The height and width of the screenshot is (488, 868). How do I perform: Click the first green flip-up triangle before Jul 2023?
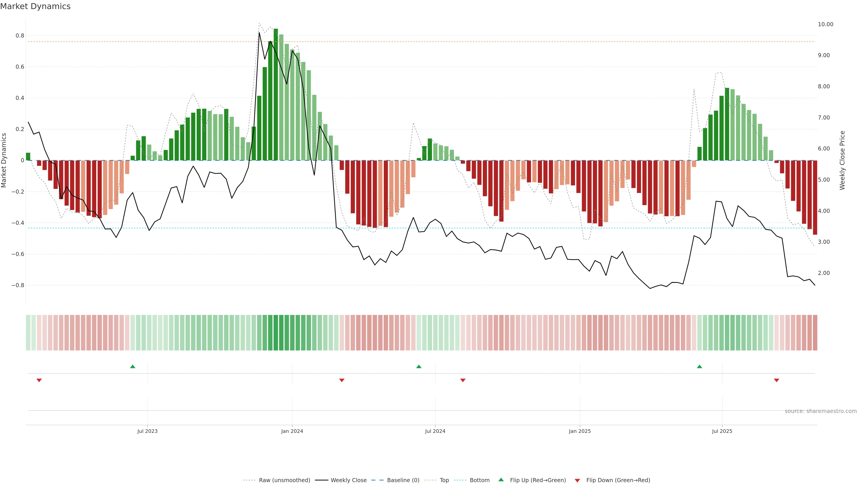pyautogui.click(x=133, y=366)
